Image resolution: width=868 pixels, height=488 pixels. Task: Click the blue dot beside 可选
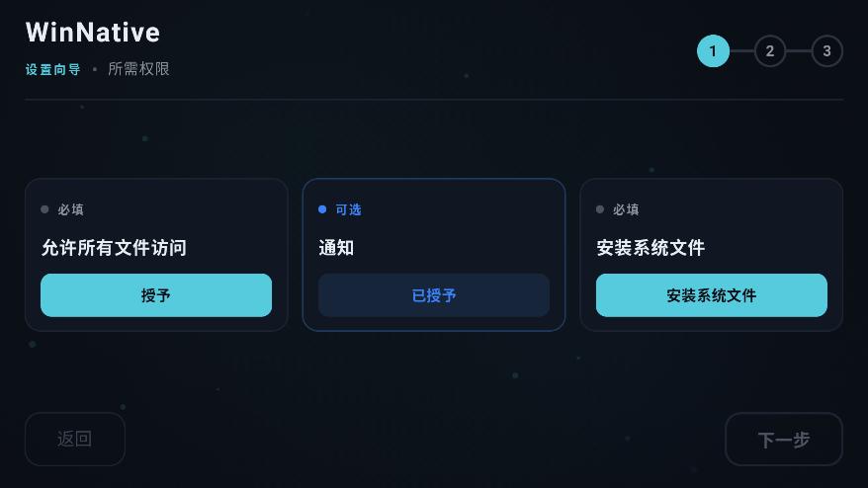point(322,209)
